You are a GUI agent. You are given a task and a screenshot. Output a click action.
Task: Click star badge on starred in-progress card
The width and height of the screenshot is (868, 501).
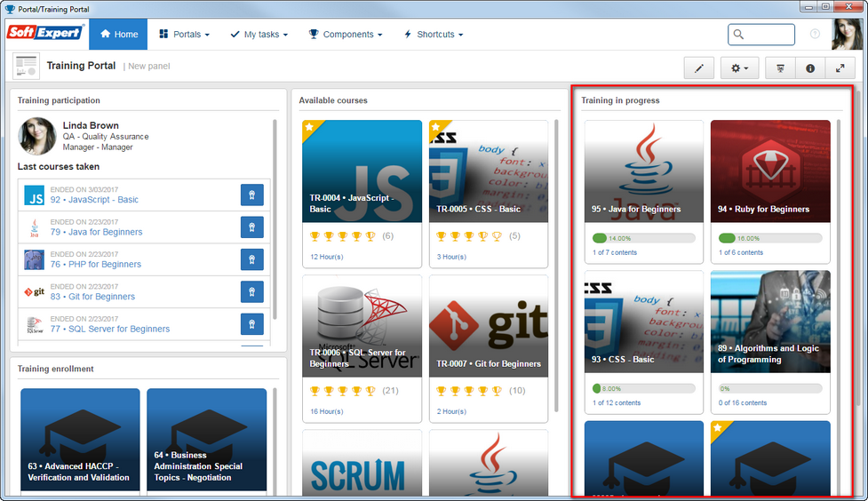(718, 428)
